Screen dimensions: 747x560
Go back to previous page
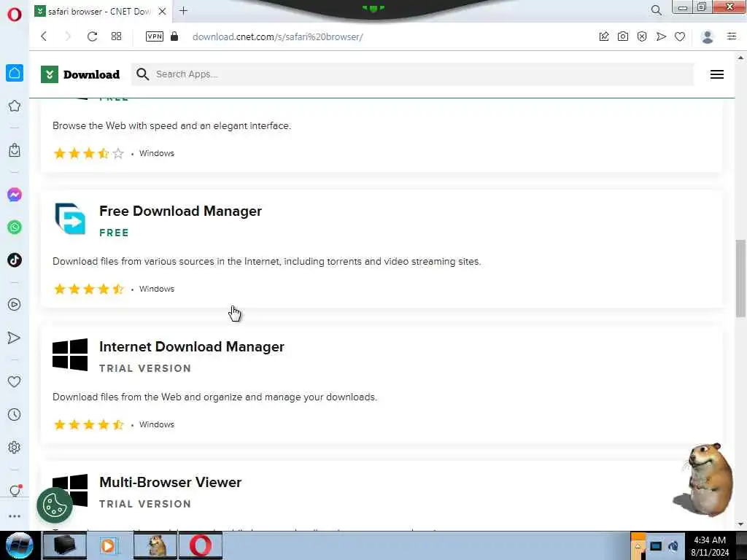[44, 36]
